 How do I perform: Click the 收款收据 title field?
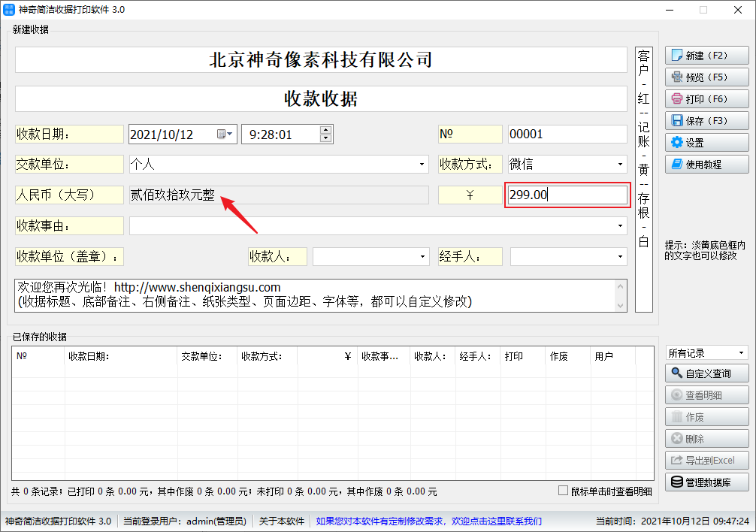click(321, 98)
